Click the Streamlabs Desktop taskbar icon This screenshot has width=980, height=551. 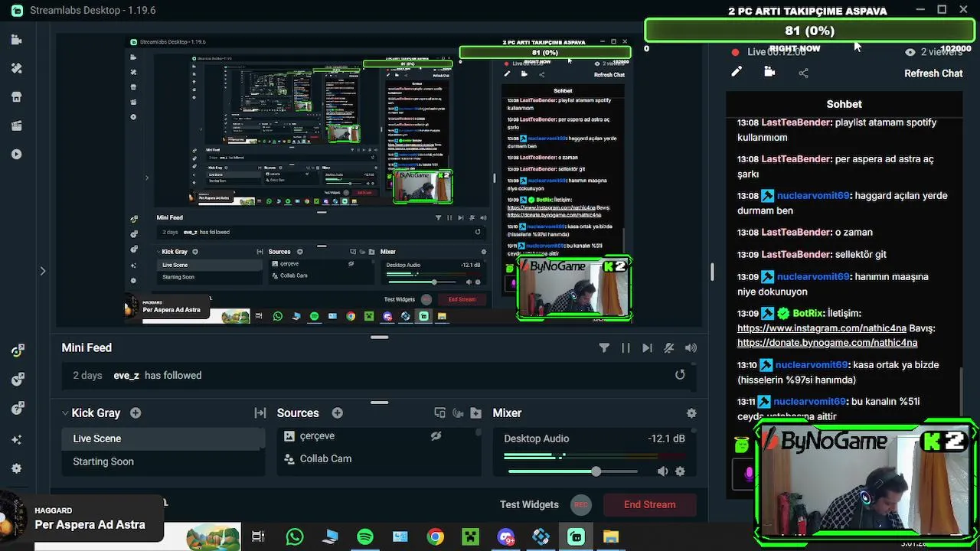[576, 536]
